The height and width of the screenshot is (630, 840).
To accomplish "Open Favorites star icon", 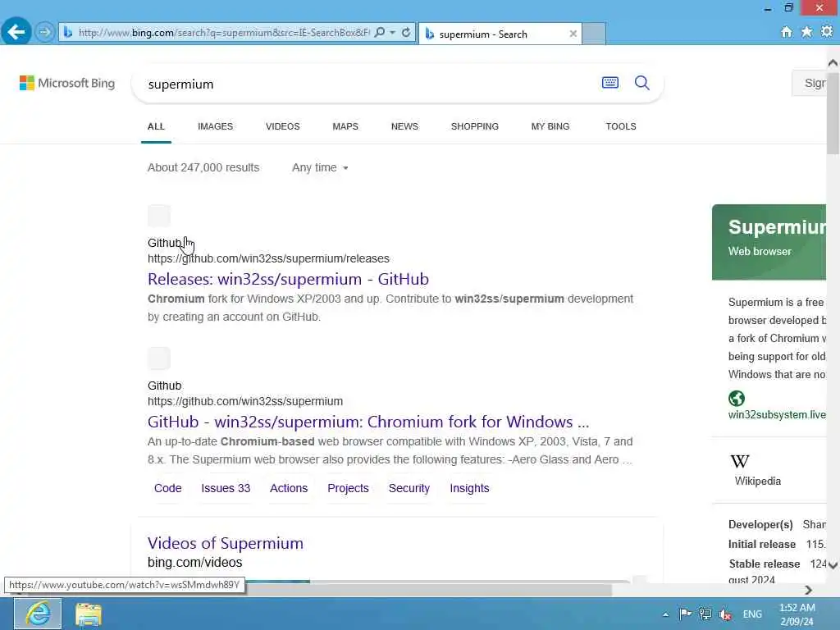I will tap(806, 32).
